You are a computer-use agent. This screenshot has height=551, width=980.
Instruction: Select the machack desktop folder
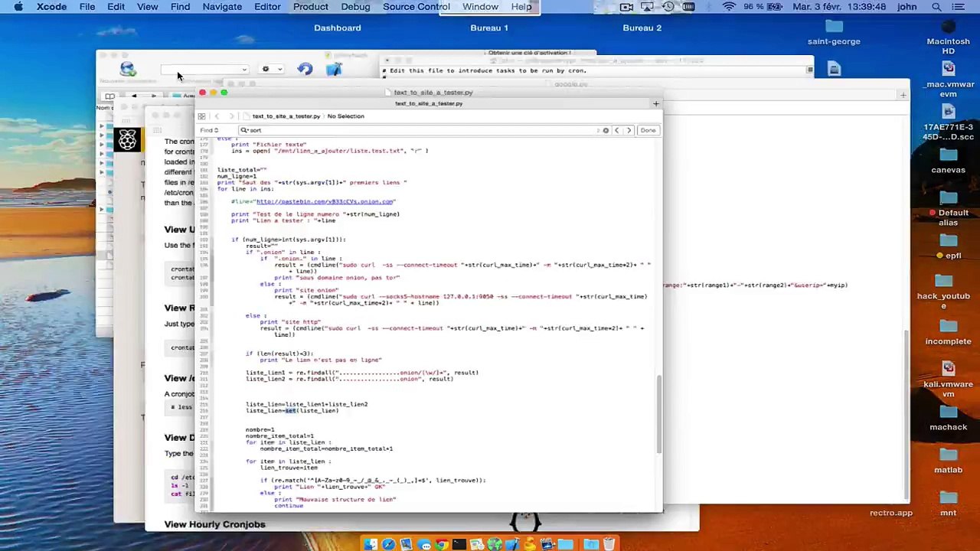click(948, 417)
